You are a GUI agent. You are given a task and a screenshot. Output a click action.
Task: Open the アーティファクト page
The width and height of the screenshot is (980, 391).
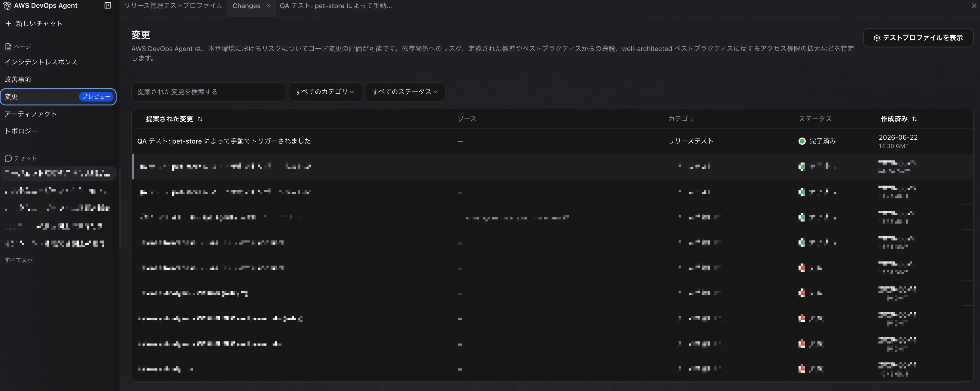tap(30, 114)
